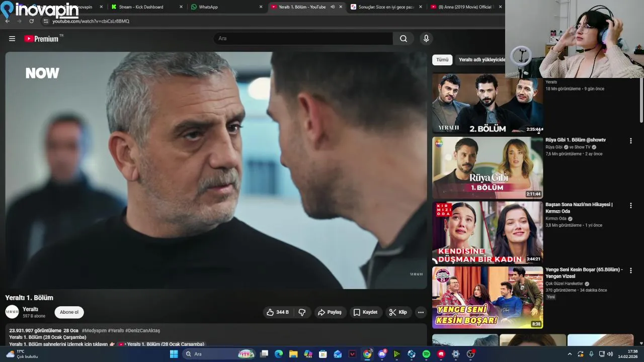The image size is (644, 362).
Task: Click the Abone ol subscribe button
Action: [x=69, y=312]
